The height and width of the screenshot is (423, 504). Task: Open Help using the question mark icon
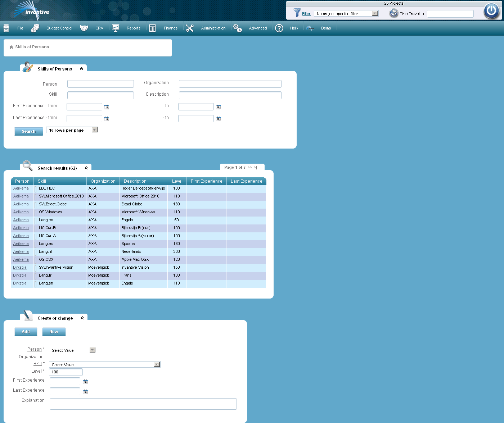(279, 28)
